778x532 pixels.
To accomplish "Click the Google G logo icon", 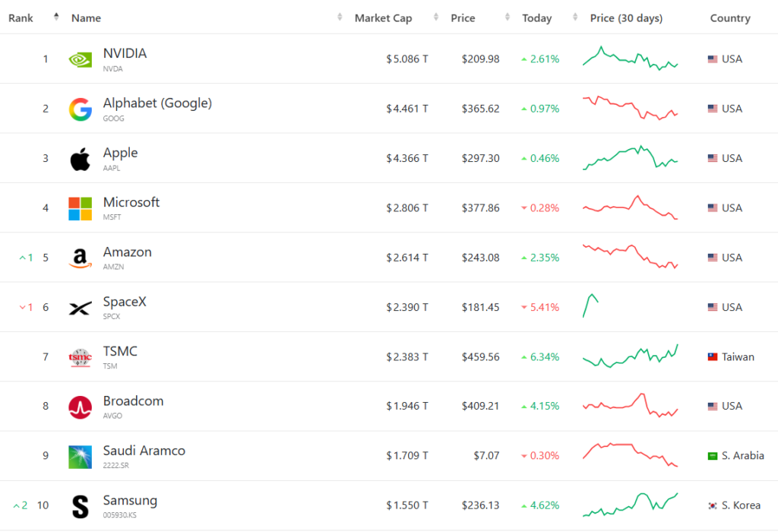I will [80, 109].
